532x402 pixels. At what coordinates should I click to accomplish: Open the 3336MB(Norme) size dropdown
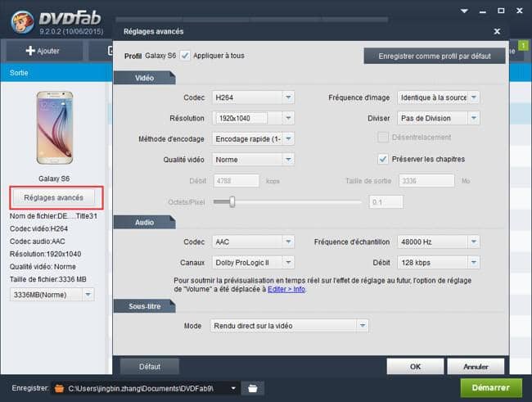tap(52, 295)
